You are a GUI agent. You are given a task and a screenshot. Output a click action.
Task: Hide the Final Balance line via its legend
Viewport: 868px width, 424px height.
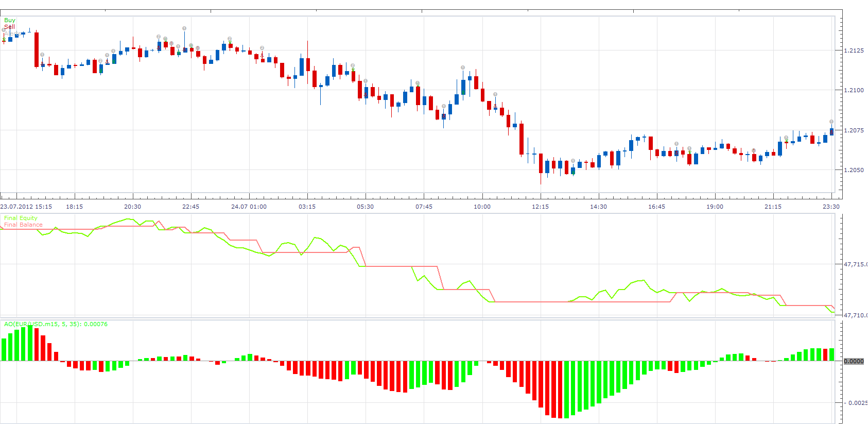(23, 225)
